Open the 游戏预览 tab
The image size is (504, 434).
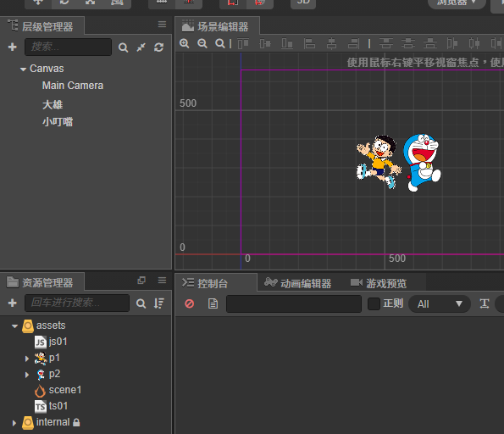coord(379,283)
